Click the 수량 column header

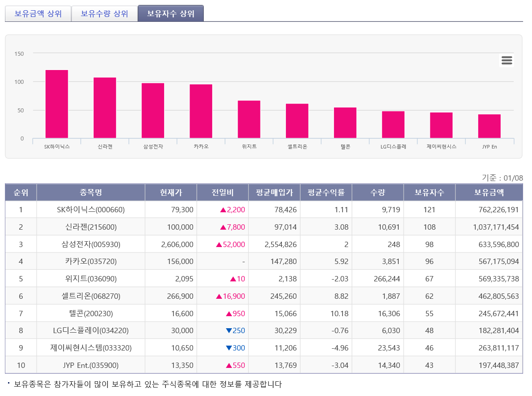point(378,192)
